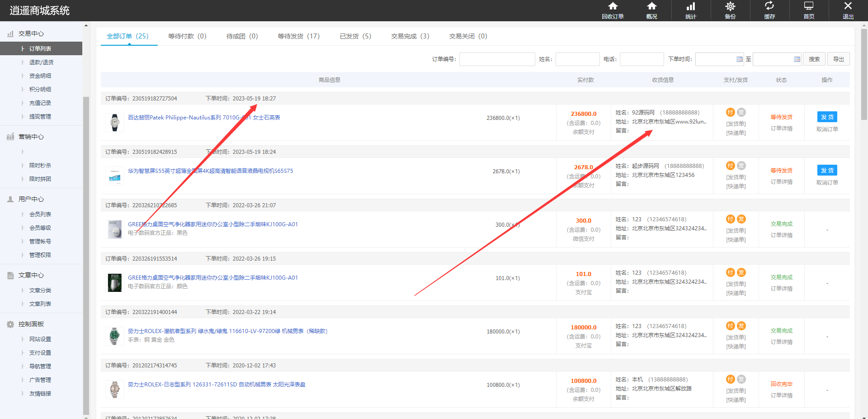Open the 统计 statistics bar chart icon
Screen dimensions: 868x419
click(x=691, y=10)
